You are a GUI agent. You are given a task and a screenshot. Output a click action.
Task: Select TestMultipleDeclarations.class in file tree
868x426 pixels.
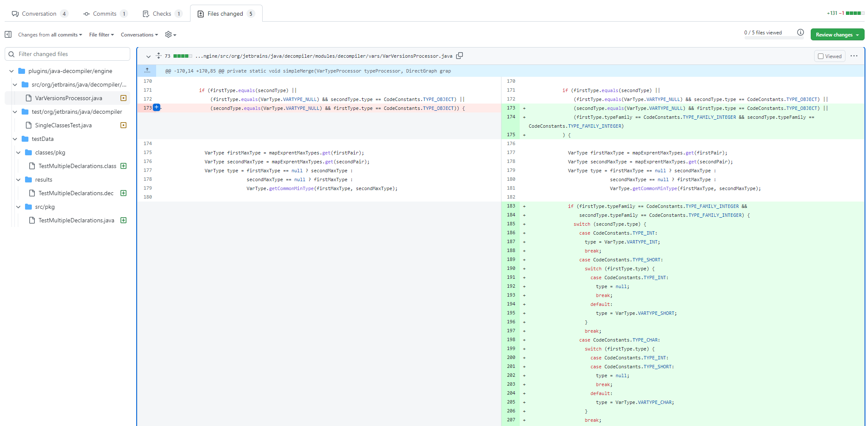[x=77, y=166]
